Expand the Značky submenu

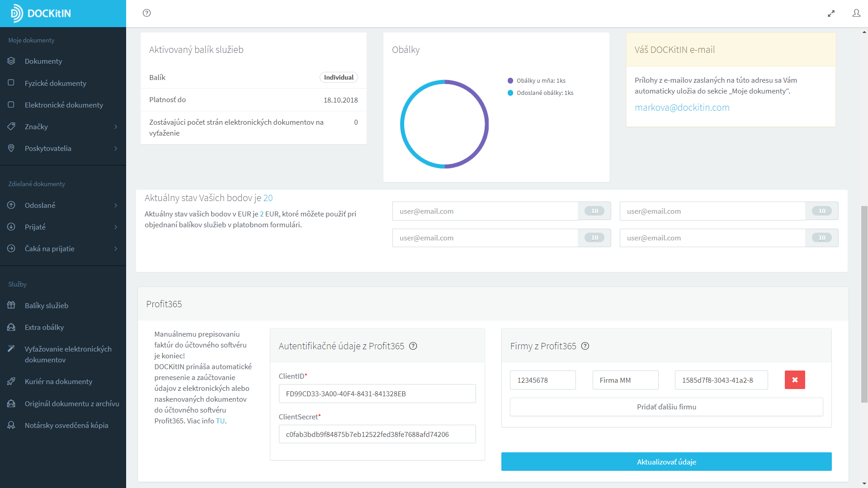point(116,127)
